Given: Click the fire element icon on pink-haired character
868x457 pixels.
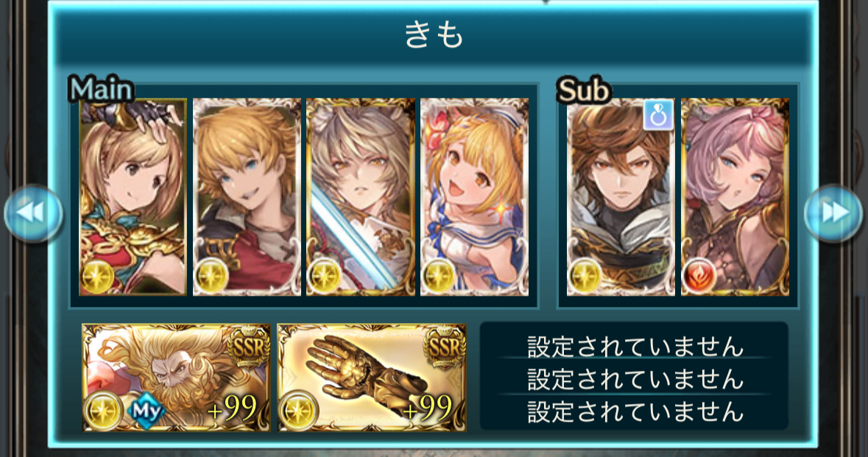Looking at the screenshot, I should coord(699,275).
